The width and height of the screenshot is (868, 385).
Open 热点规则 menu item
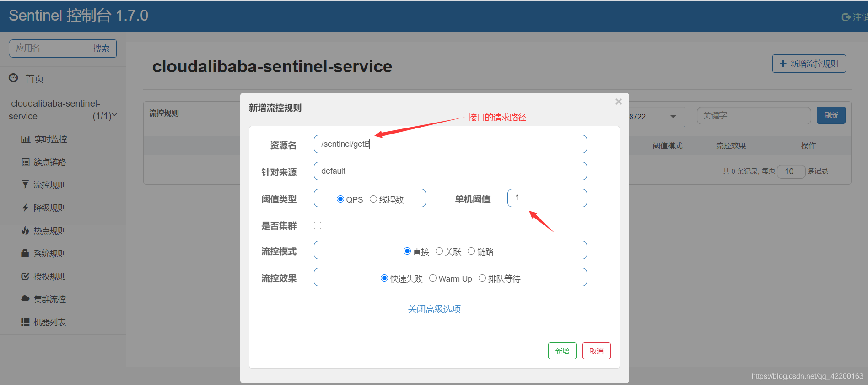49,230
